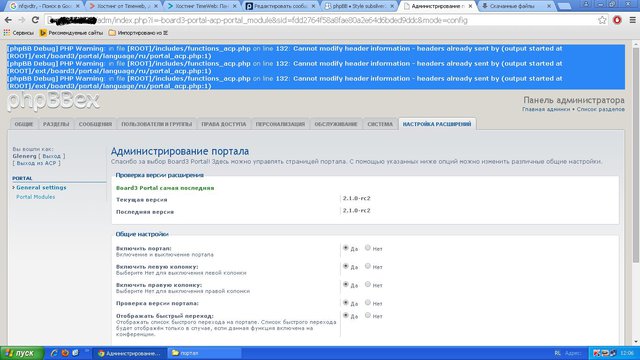This screenshot has width=640, height=360.
Task: Open the Импортировано из IE bookmarks folder
Action: tap(138, 33)
